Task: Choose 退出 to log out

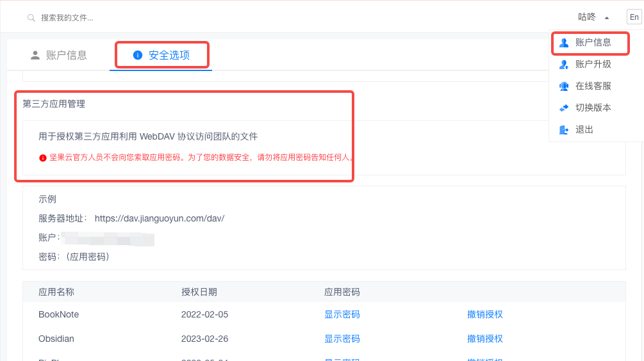Action: point(584,129)
